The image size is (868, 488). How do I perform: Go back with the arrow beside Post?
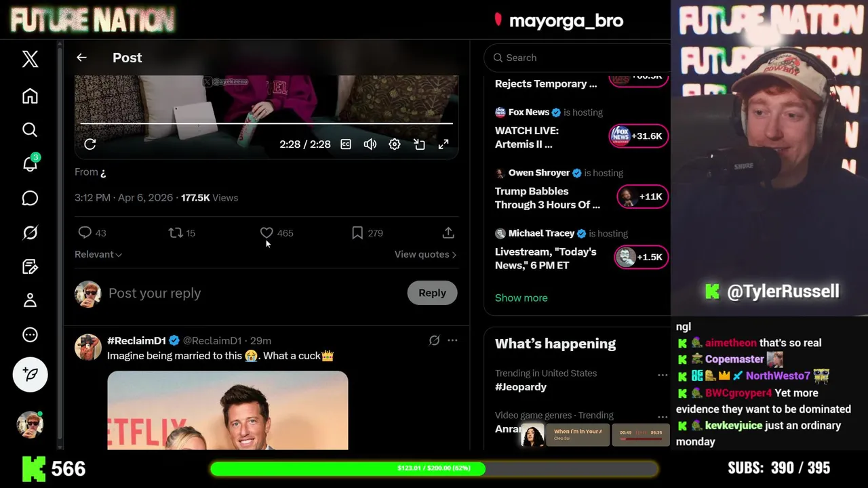(81, 58)
